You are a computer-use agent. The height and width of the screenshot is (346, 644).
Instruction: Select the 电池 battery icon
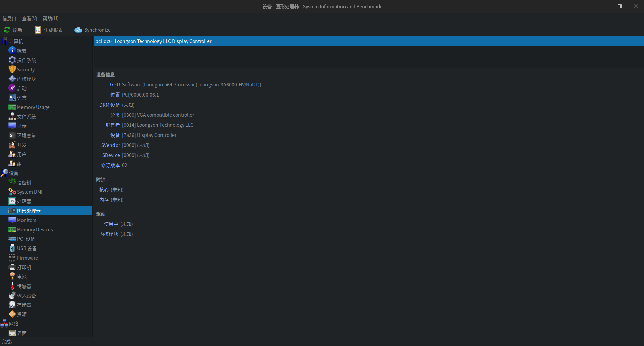point(12,276)
